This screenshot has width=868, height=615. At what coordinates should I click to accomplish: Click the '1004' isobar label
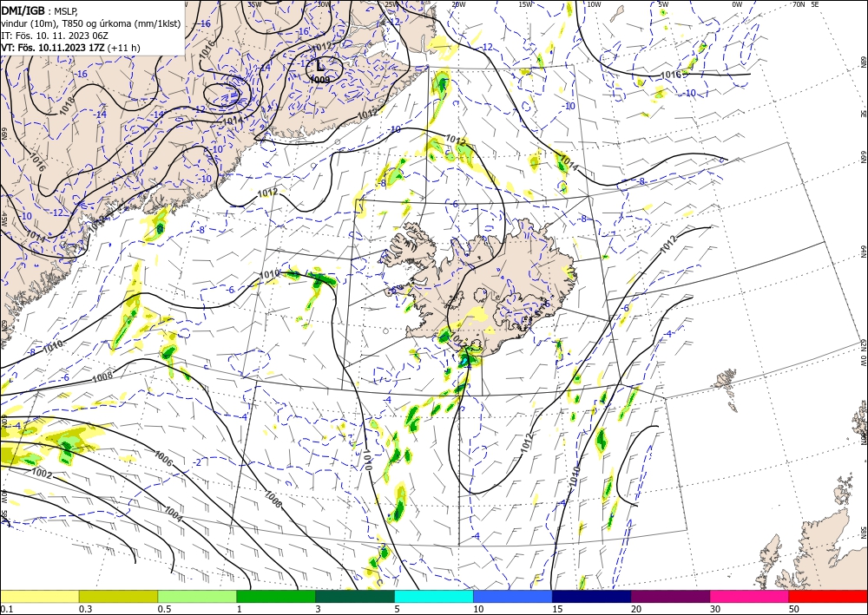point(174,515)
